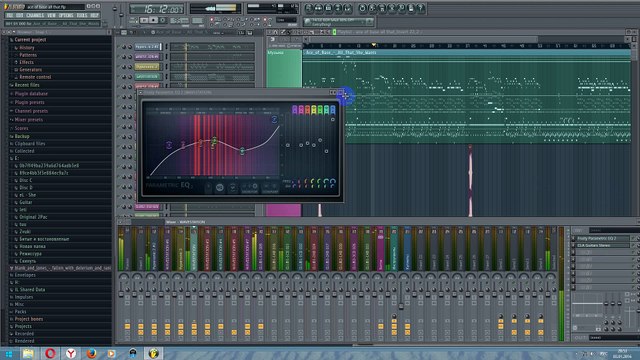The height and width of the screenshot is (360, 640).
Task: Open IL Shared Data folder
Action: click(30, 290)
